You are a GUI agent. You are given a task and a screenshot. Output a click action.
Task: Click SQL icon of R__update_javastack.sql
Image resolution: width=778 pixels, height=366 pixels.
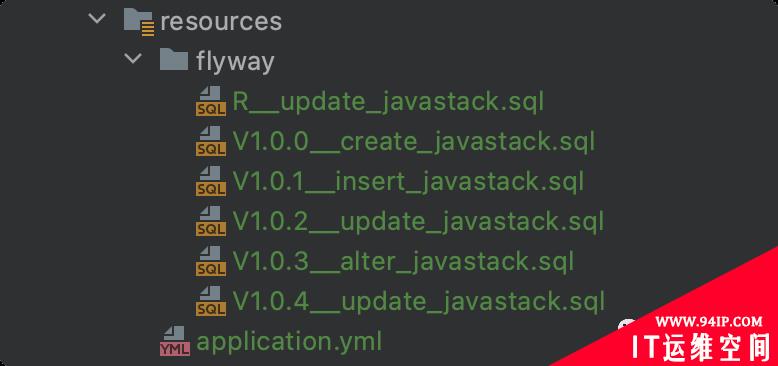(210, 101)
